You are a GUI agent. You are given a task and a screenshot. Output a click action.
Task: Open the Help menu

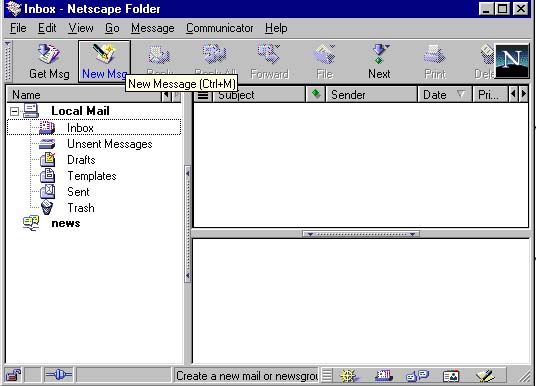[x=276, y=28]
